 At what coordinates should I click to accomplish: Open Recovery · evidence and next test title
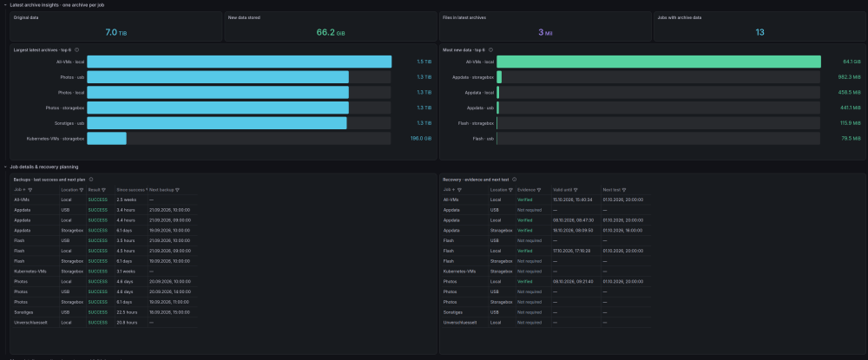[x=476, y=180]
